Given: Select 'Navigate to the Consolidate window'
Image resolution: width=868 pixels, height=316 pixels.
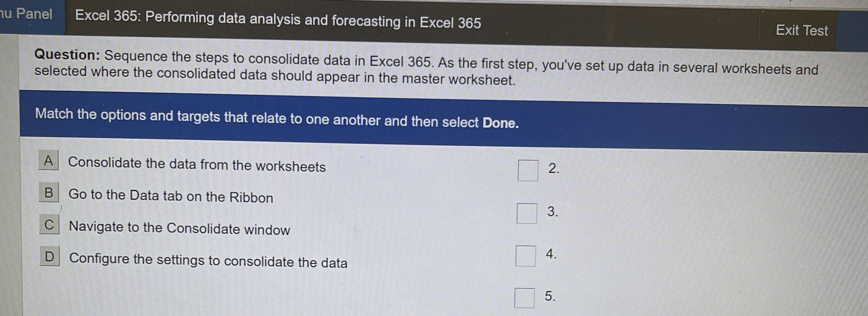Looking at the screenshot, I should (179, 228).
